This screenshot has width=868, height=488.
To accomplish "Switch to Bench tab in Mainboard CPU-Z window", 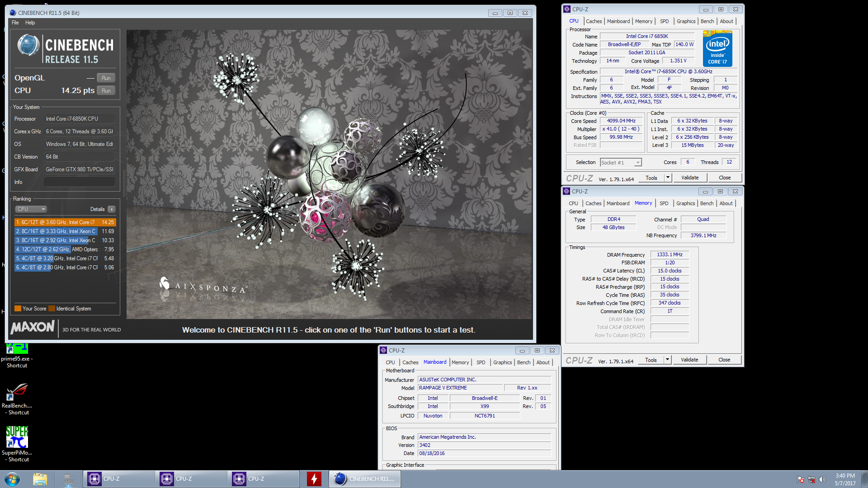I will pyautogui.click(x=524, y=362).
